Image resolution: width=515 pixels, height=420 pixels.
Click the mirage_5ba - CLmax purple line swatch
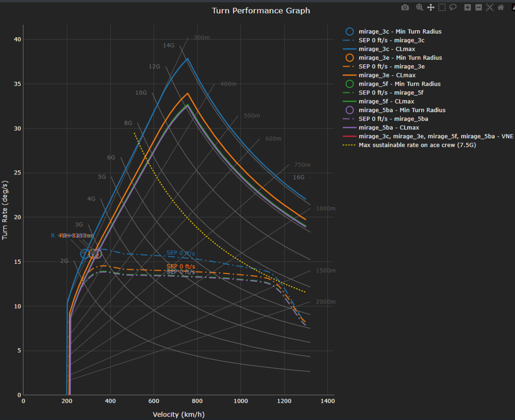tap(350, 128)
